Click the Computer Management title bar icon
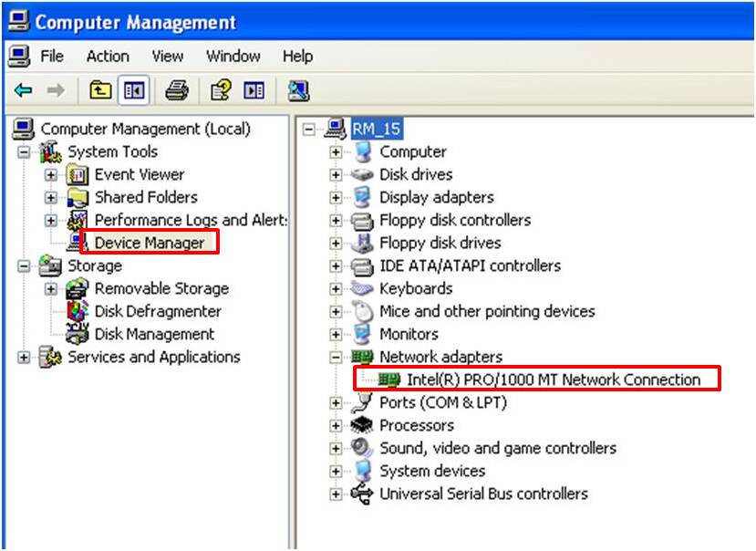The image size is (756, 551). [19, 22]
